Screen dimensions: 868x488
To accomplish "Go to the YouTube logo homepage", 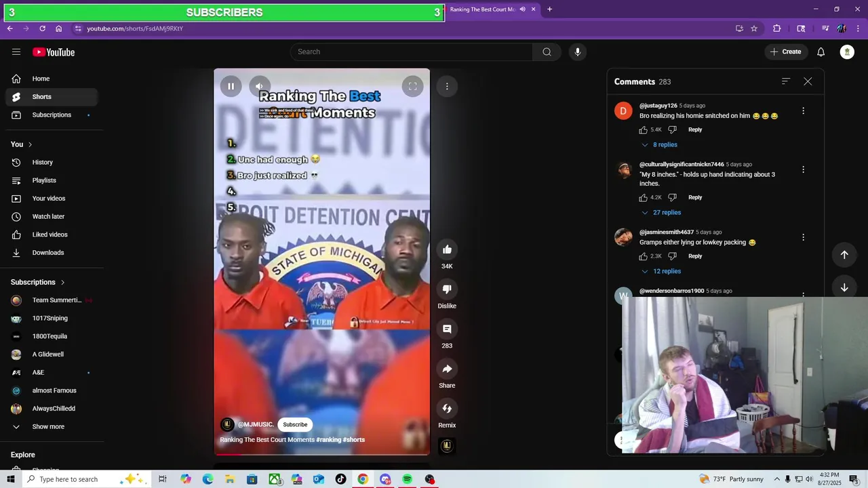I will click(54, 52).
